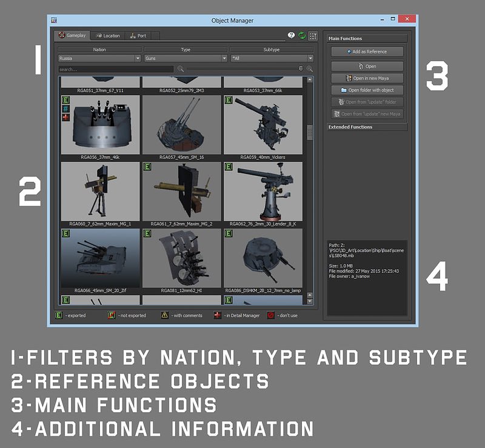Open the list settings icon
The height and width of the screenshot is (448, 485).
tap(313, 36)
